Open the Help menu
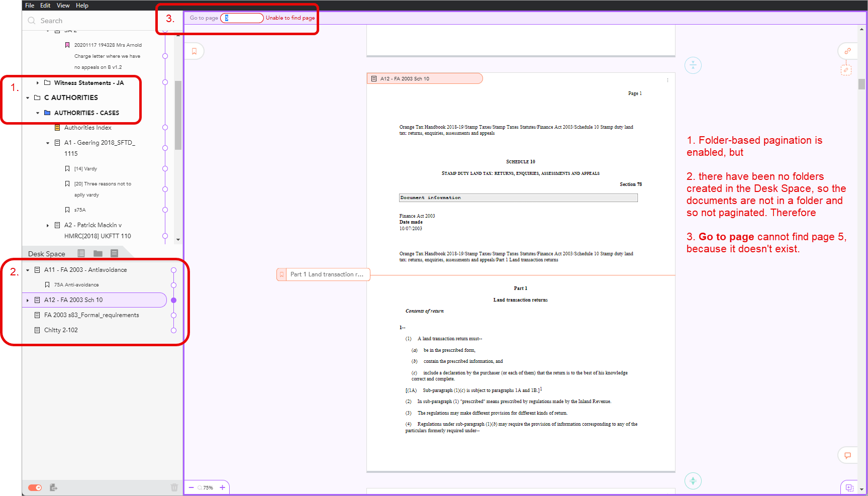Image resolution: width=868 pixels, height=496 pixels. (x=82, y=6)
